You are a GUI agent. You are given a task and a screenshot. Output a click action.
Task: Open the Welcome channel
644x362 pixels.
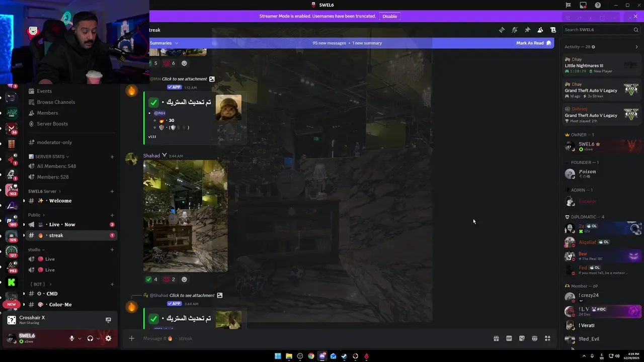tap(60, 201)
